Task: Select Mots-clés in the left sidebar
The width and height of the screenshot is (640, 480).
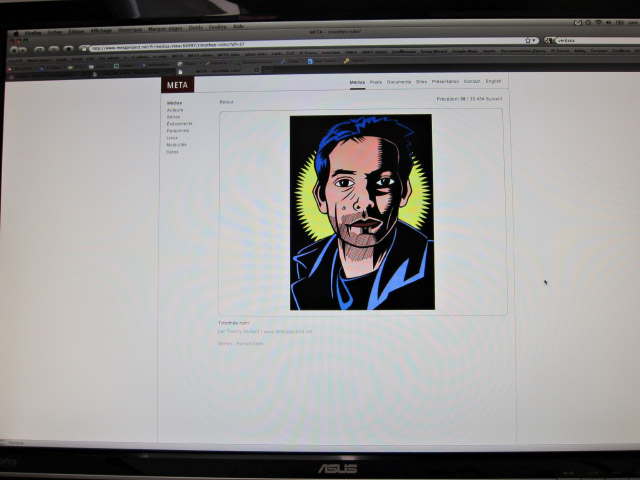Action: point(176,145)
